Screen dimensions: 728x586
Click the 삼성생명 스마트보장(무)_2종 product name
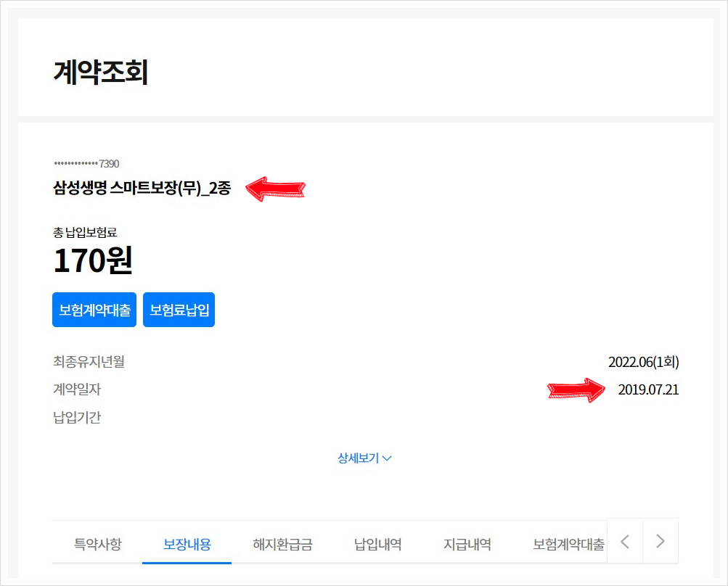[142, 188]
